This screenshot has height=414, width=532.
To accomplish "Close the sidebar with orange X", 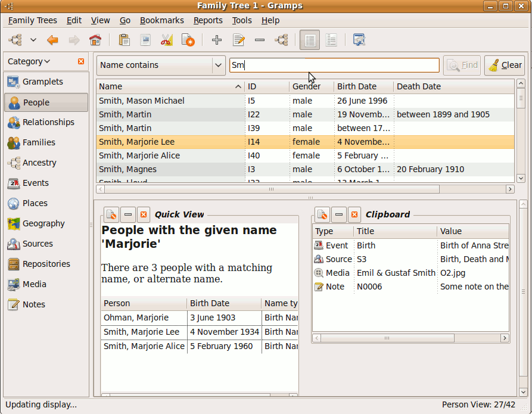I will [x=81, y=61].
